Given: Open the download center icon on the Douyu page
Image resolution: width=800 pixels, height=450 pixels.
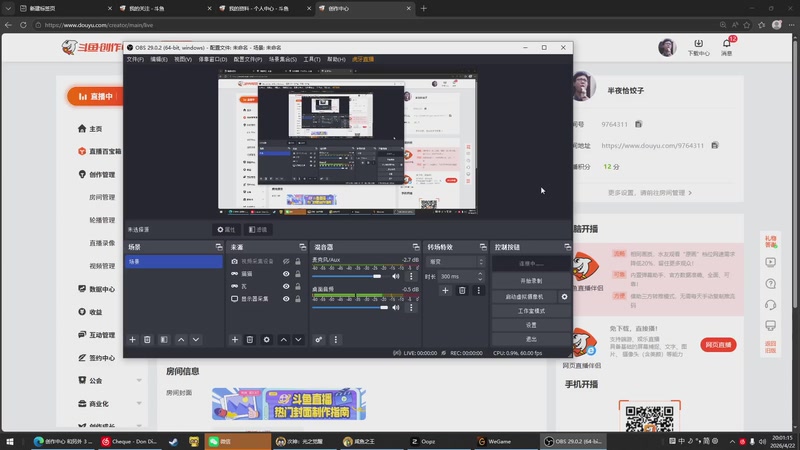Looking at the screenshot, I should (698, 43).
